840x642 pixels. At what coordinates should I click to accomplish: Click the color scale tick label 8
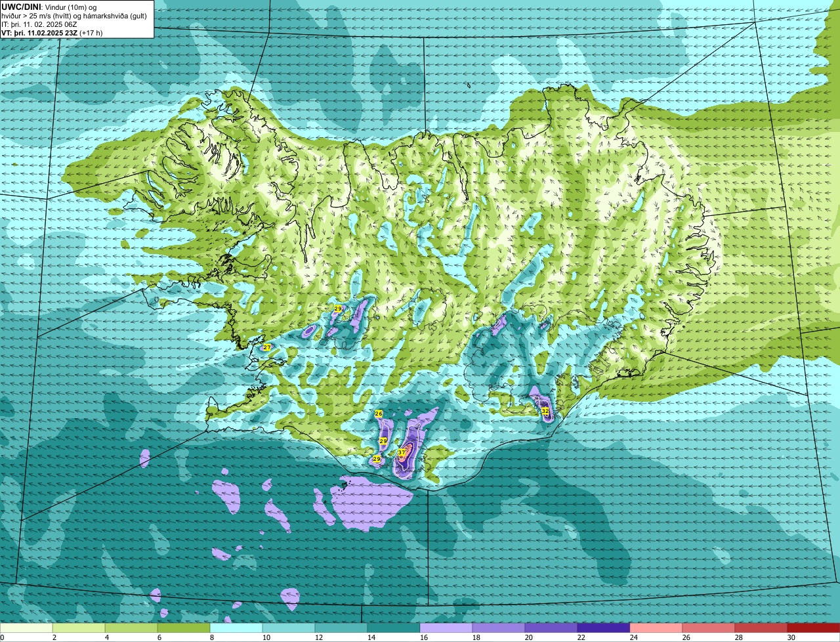(x=211, y=637)
